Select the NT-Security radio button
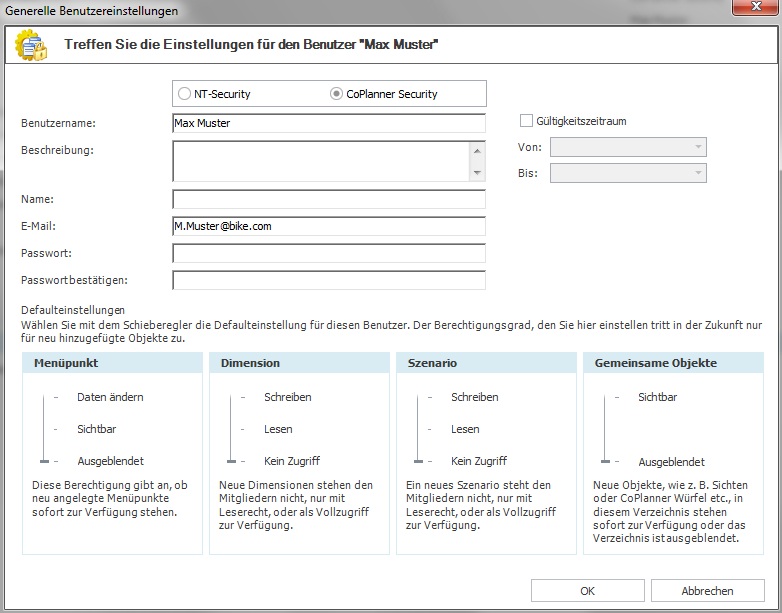 [184, 93]
